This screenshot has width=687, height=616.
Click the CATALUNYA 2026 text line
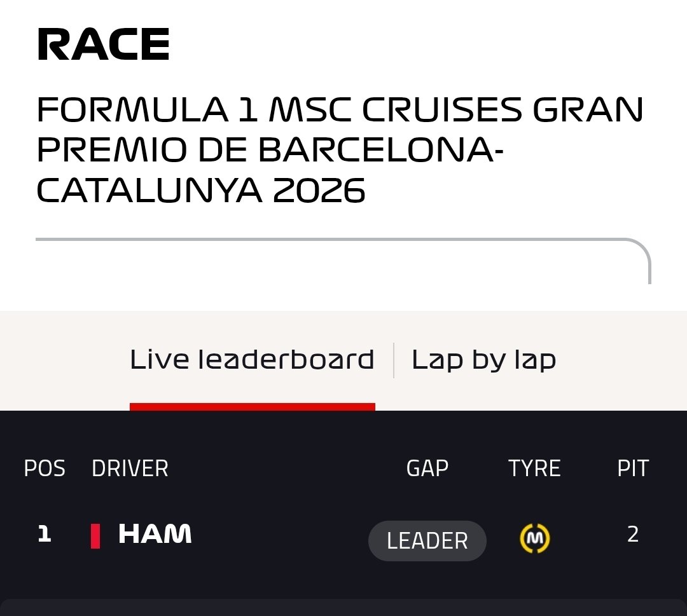point(200,190)
